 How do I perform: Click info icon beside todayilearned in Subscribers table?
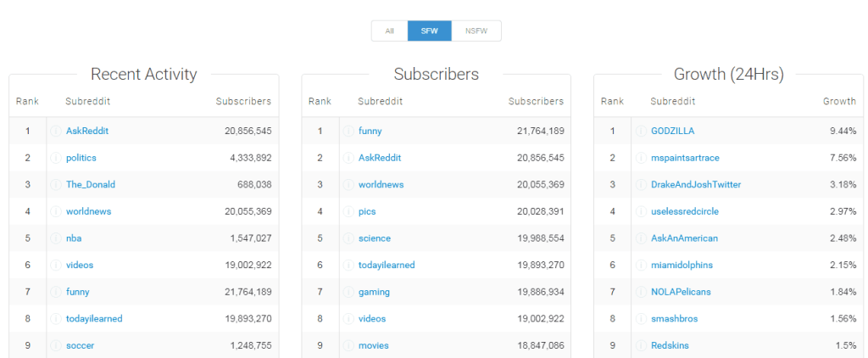click(x=348, y=265)
